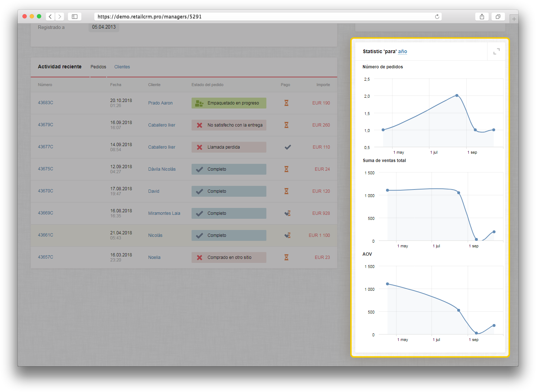Reload the page in the address bar
This screenshot has height=392, width=536.
[x=437, y=17]
